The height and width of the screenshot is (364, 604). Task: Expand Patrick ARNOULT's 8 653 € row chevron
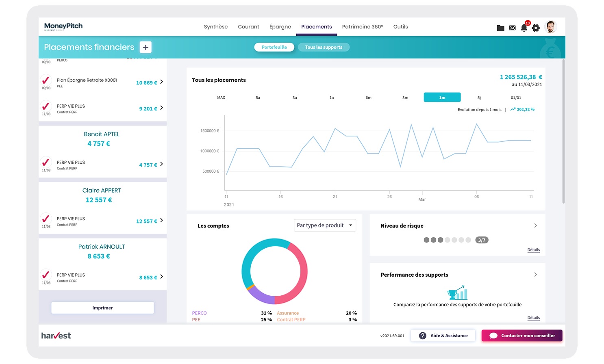[161, 277]
